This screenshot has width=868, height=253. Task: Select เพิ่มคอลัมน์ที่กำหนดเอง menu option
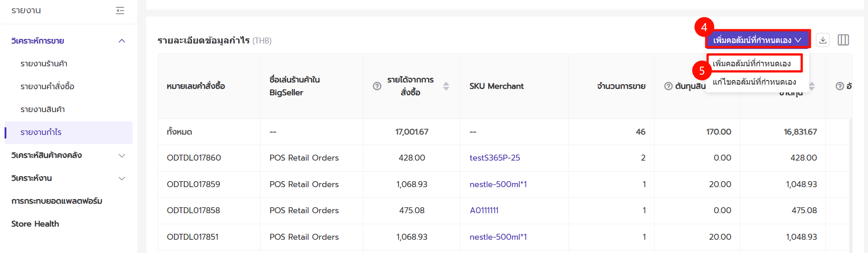point(751,64)
